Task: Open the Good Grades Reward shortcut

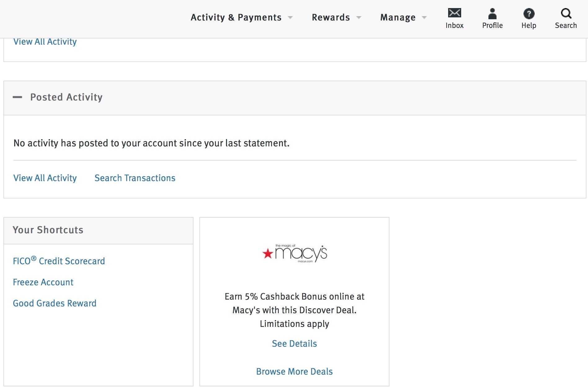Action: [x=55, y=303]
